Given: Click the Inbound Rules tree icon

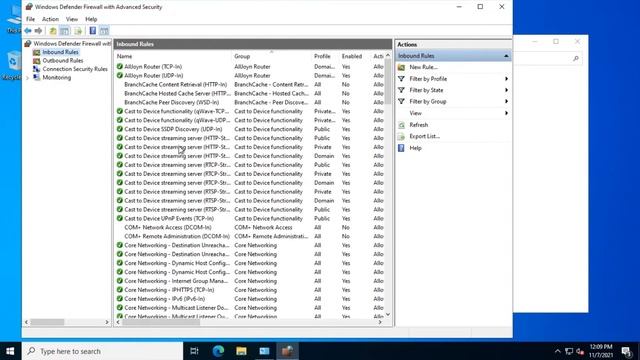Looking at the screenshot, I should [x=36, y=52].
